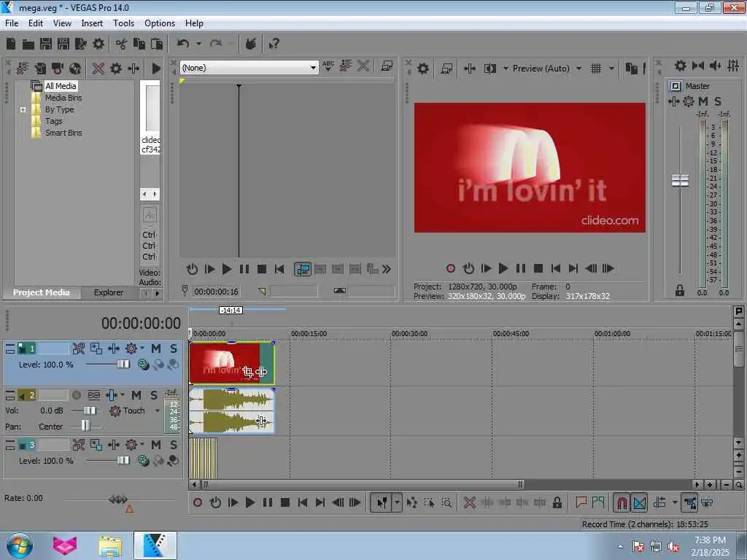Solo video track 3
Screen dimensions: 747x560
point(174,445)
